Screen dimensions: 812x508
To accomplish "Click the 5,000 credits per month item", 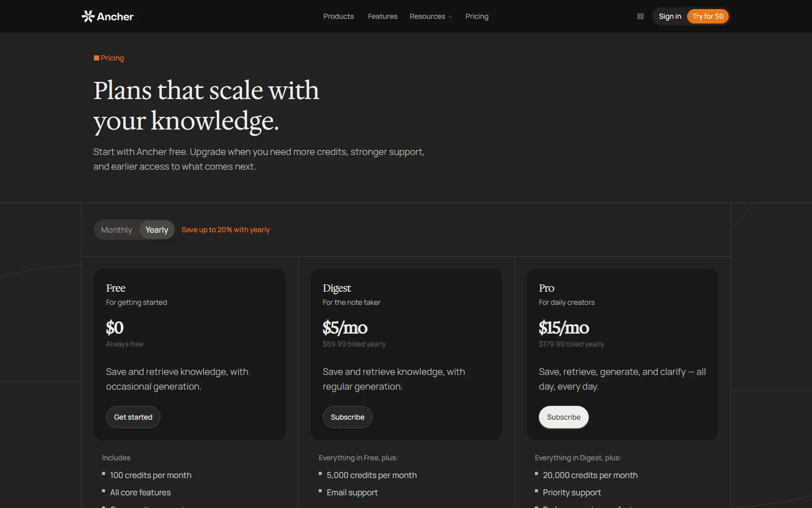I will click(x=371, y=475).
